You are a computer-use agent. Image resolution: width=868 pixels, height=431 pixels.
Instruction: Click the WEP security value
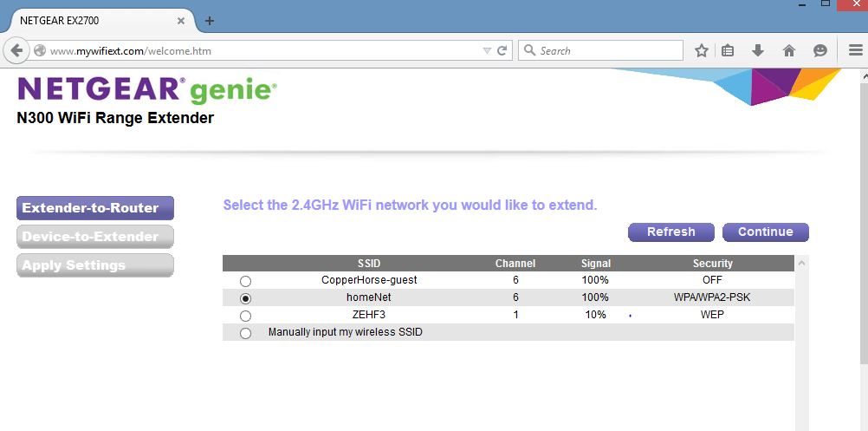(x=712, y=315)
